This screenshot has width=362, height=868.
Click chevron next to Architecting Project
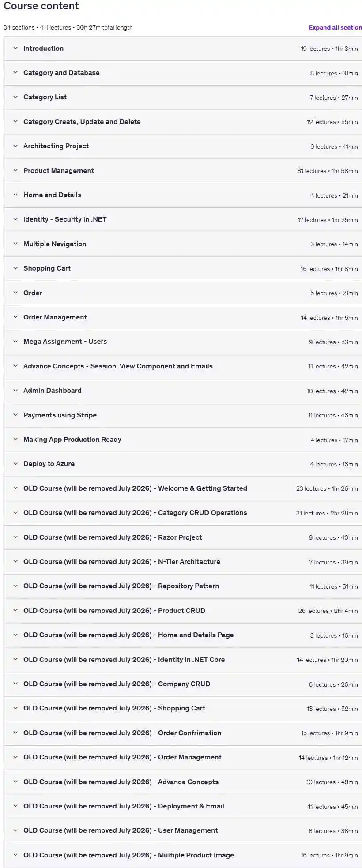click(x=15, y=146)
